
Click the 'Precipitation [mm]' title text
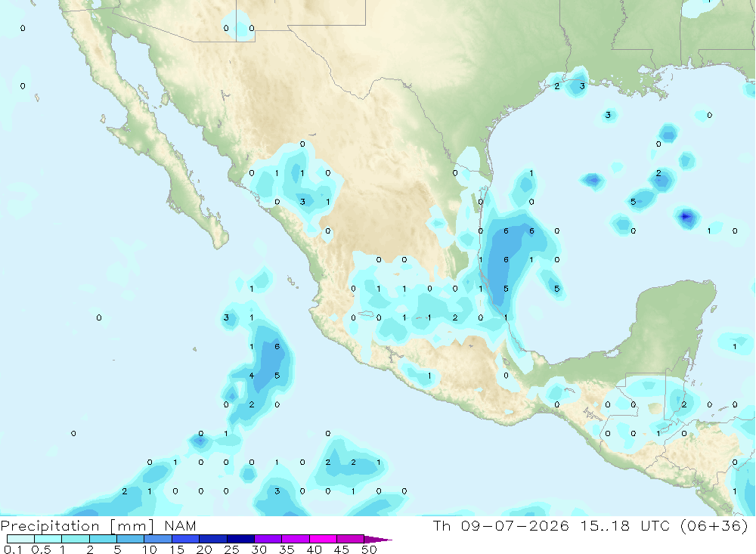(x=77, y=526)
